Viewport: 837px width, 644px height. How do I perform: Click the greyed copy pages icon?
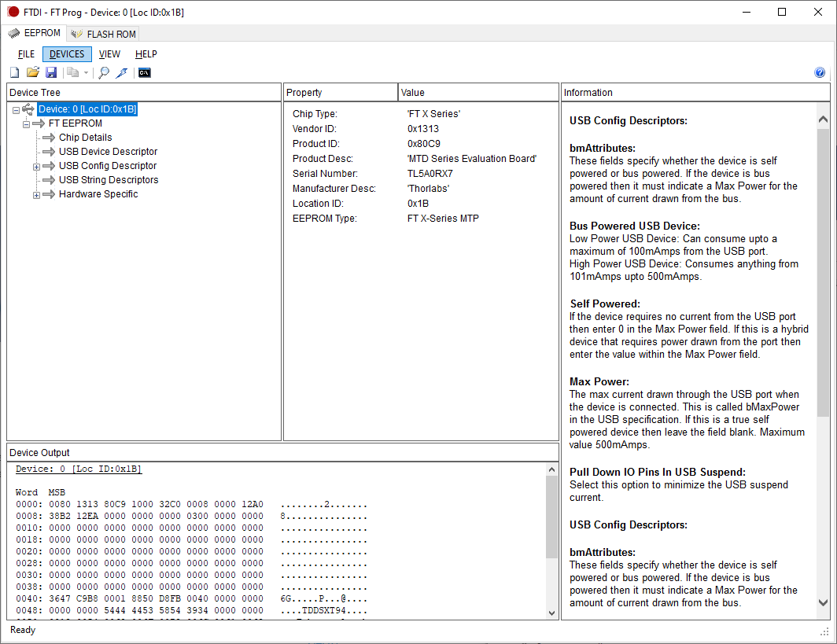(73, 72)
